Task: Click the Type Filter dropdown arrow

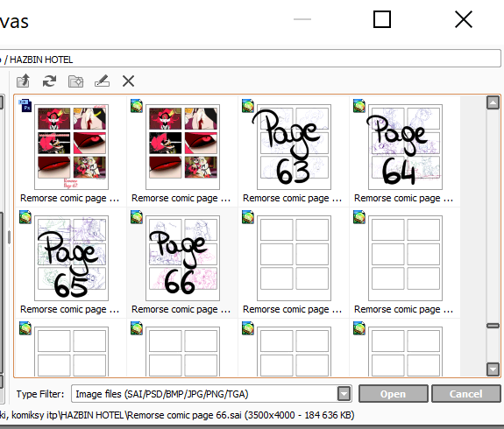Action: [344, 394]
